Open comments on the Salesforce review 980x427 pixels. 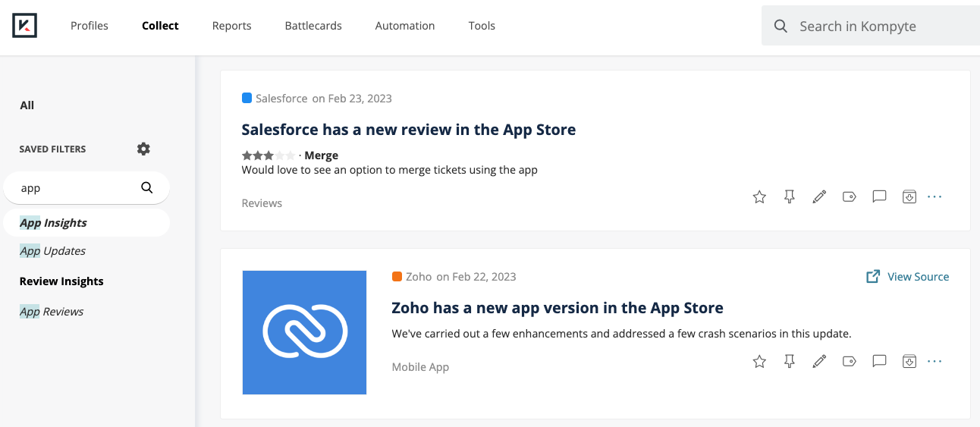[879, 197]
